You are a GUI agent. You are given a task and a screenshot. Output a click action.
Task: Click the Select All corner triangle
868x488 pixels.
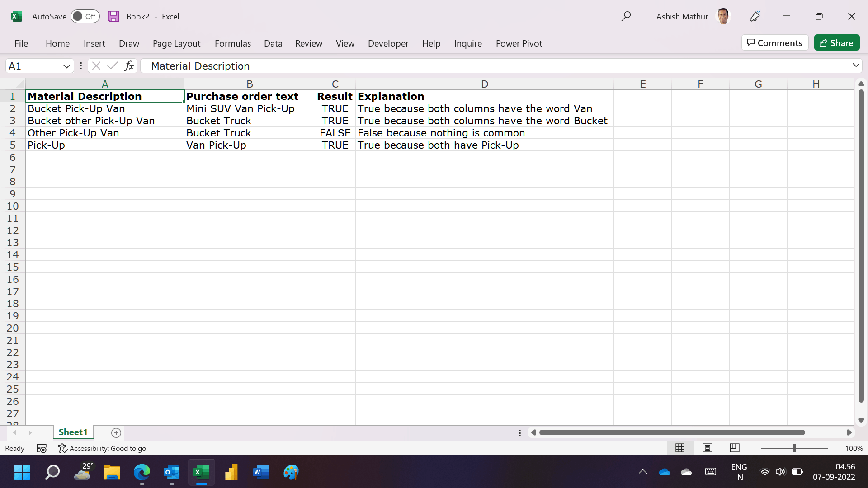click(x=19, y=84)
